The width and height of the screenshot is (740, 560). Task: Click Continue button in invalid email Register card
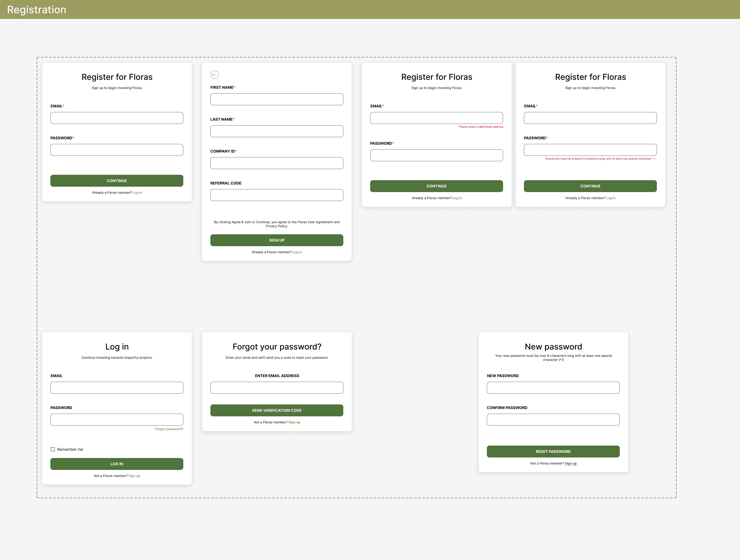pyautogui.click(x=436, y=186)
